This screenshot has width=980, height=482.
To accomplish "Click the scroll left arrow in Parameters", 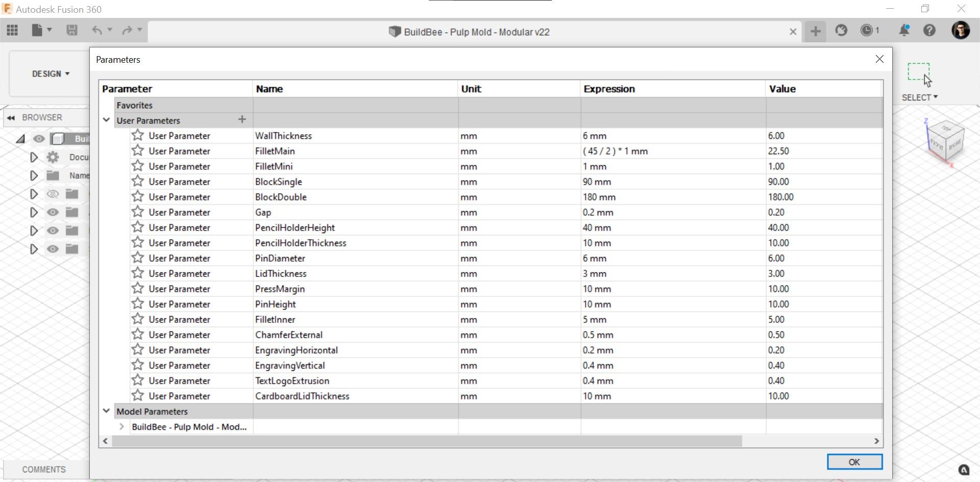I will pos(105,441).
